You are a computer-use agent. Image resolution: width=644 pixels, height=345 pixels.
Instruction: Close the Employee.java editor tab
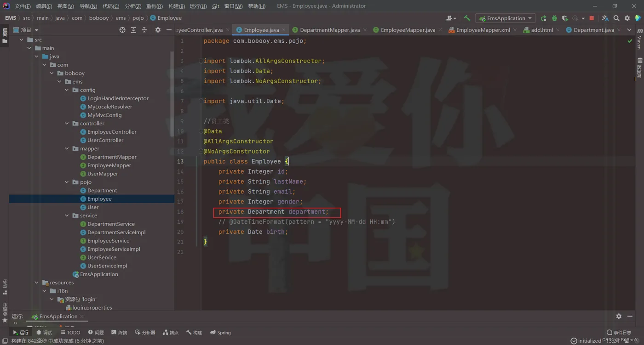click(284, 30)
